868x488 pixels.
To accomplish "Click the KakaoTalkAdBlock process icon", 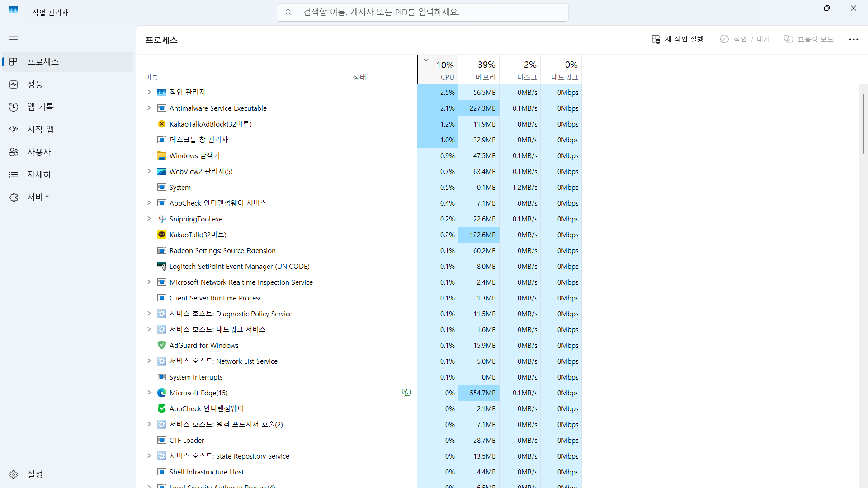I will pyautogui.click(x=162, y=124).
